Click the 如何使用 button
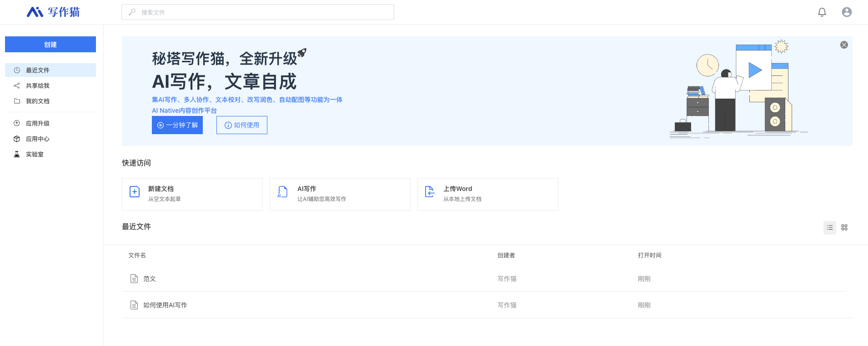This screenshot has width=868, height=346. [x=242, y=125]
